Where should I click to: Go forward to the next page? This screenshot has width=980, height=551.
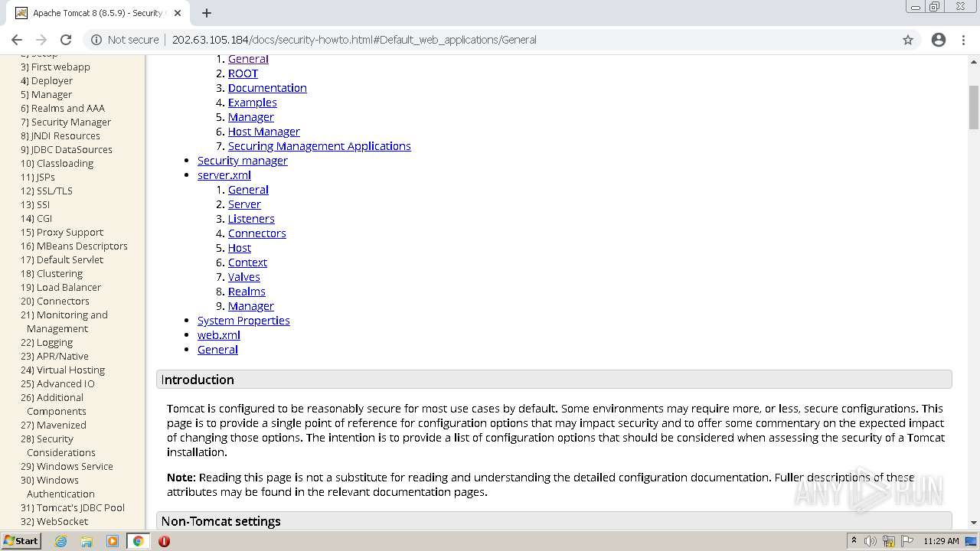point(41,40)
